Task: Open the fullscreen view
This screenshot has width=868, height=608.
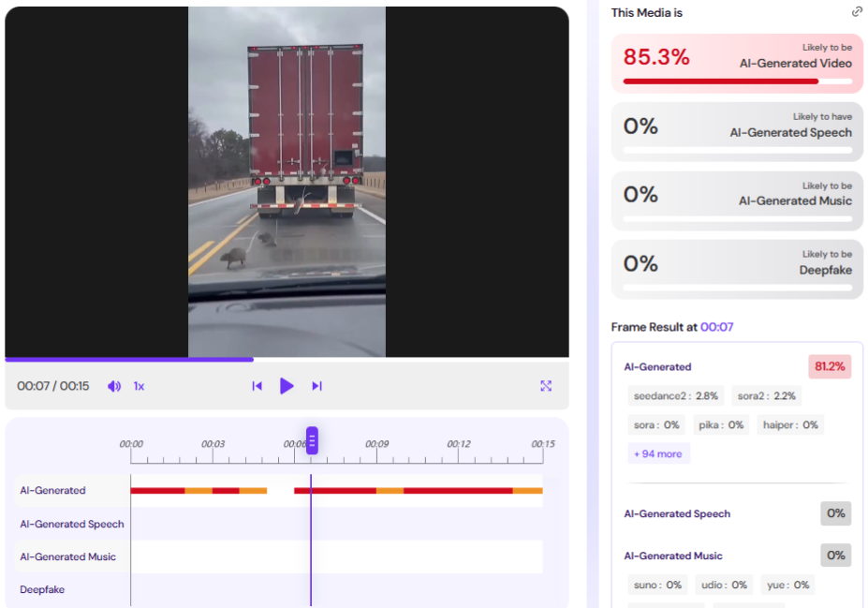Action: 546,386
